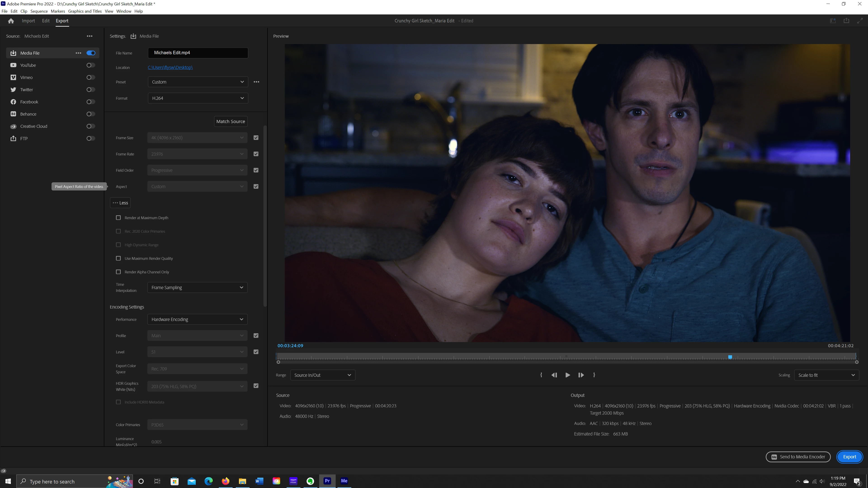The image size is (868, 488).
Task: Open Quick Export share icon
Action: click(x=846, y=21)
